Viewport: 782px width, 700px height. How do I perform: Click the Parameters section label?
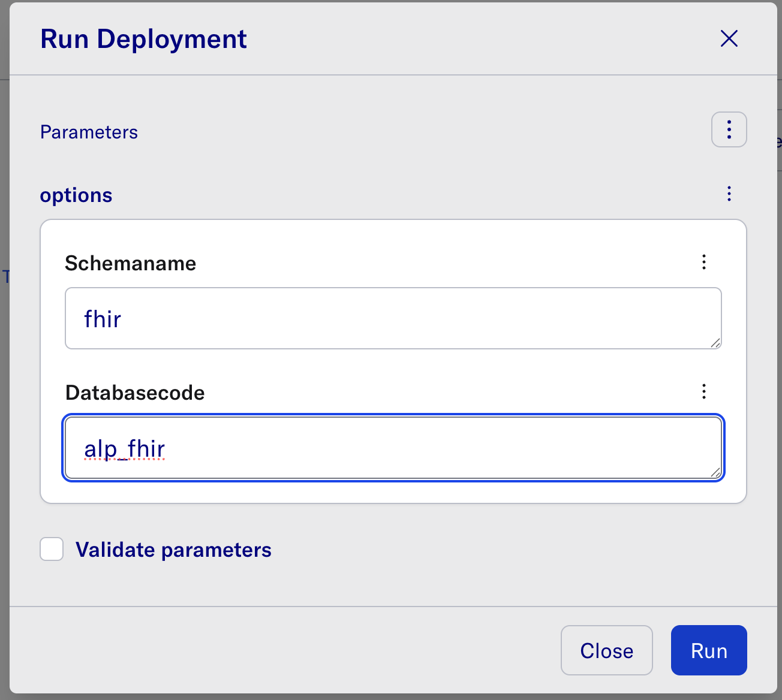(89, 132)
